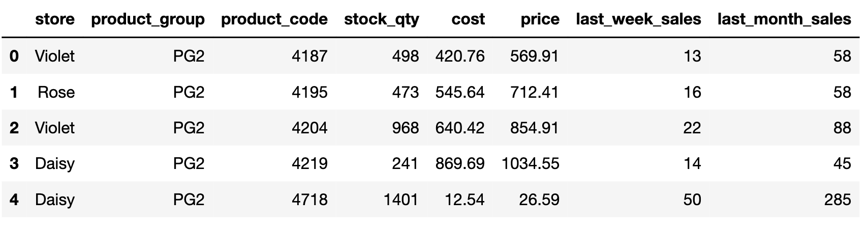The image size is (868, 226).
Task: Click last week sales value 22
Action: click(x=692, y=128)
